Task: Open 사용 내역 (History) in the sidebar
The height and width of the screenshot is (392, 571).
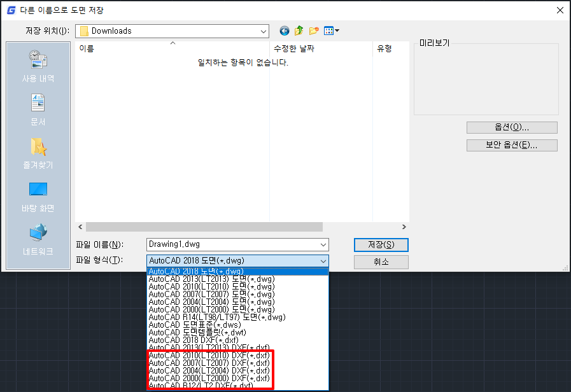Action: (38, 66)
